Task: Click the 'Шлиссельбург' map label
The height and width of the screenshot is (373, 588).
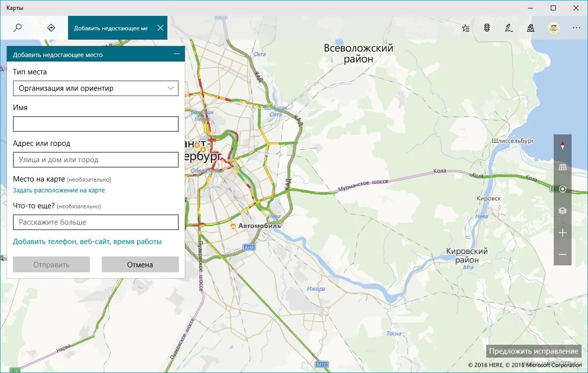Action: coord(513,141)
